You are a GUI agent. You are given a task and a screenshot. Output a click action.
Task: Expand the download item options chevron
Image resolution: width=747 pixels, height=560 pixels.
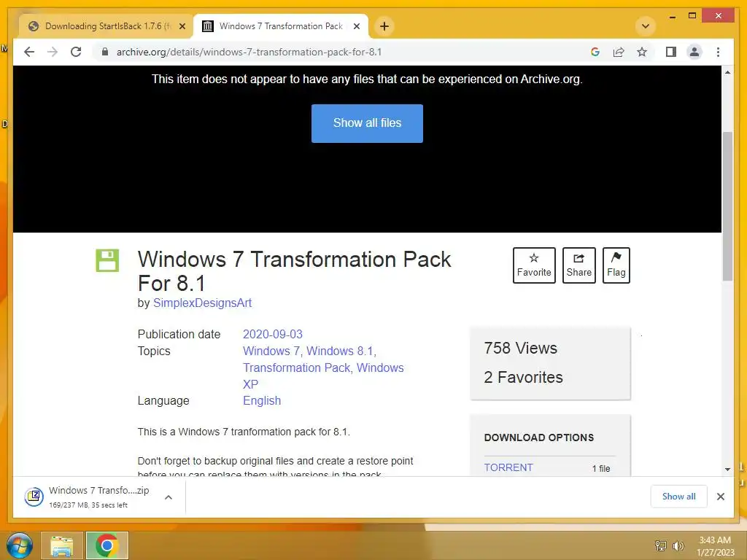(x=169, y=497)
